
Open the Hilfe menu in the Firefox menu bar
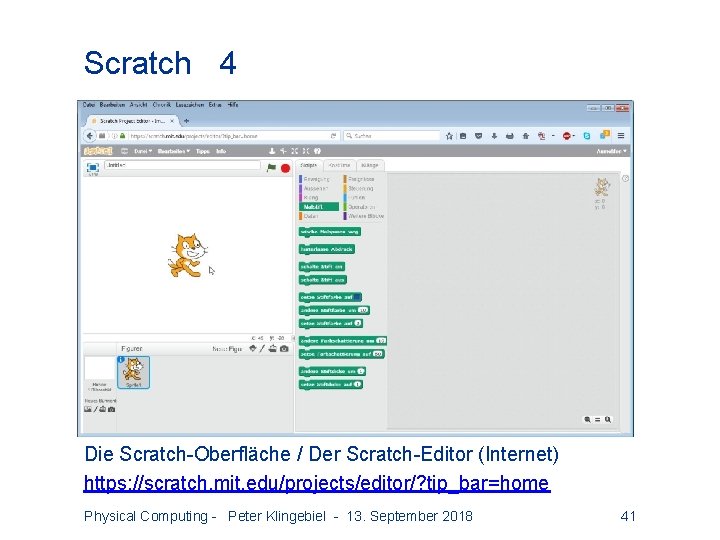click(x=233, y=105)
